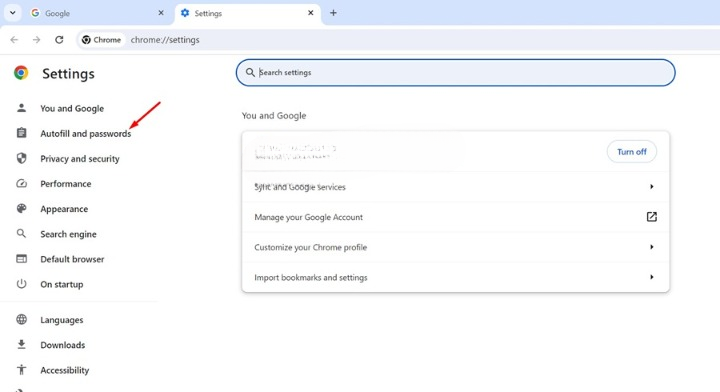Screen dimensions: 720x392
Task: Open Autofill and passwords section
Action: click(85, 134)
